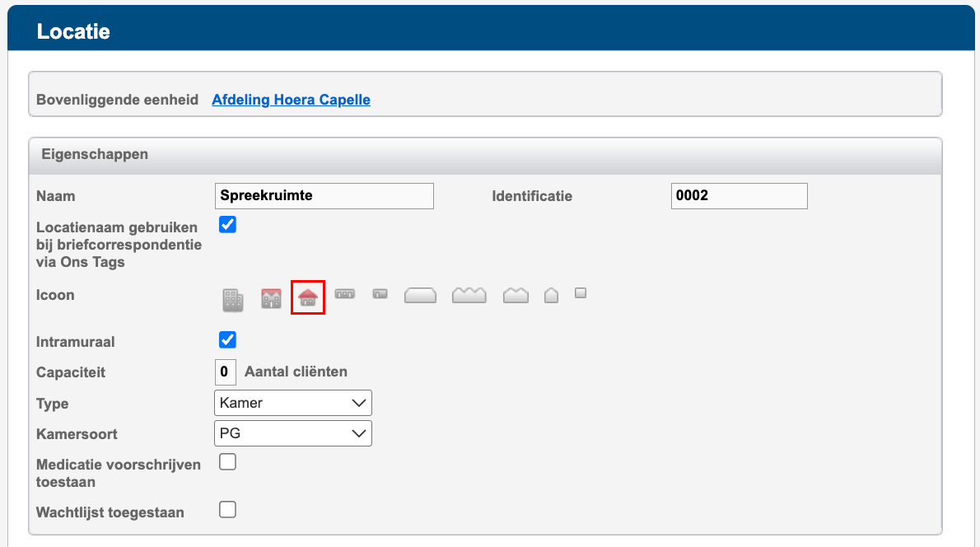This screenshot has width=980, height=547.
Task: Select the two-peak roof outline icon
Action: 516,295
